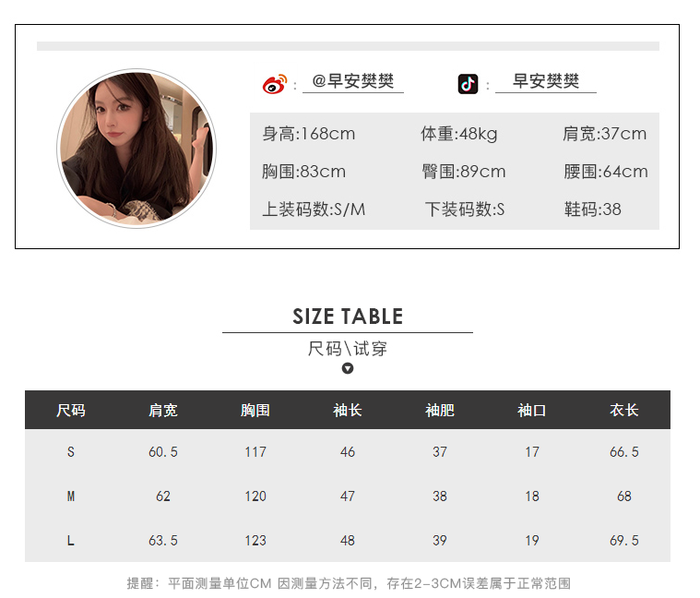700x598 pixels.
Task: Open the circular profile photo
Action: pyautogui.click(x=136, y=149)
